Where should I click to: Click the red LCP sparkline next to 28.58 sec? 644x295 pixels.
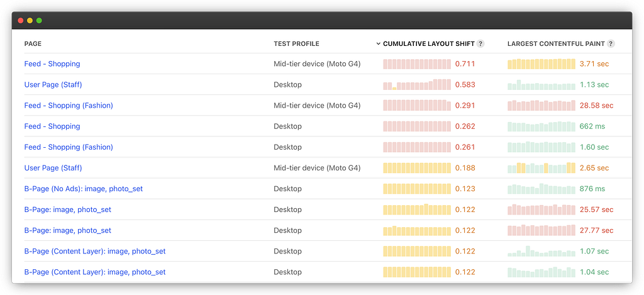[541, 106]
